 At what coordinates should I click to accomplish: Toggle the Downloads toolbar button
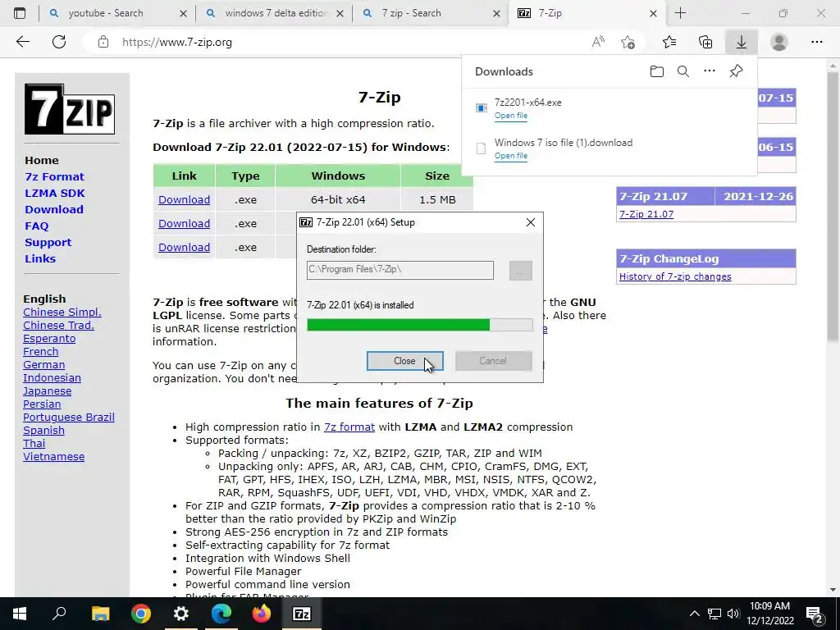click(x=742, y=42)
